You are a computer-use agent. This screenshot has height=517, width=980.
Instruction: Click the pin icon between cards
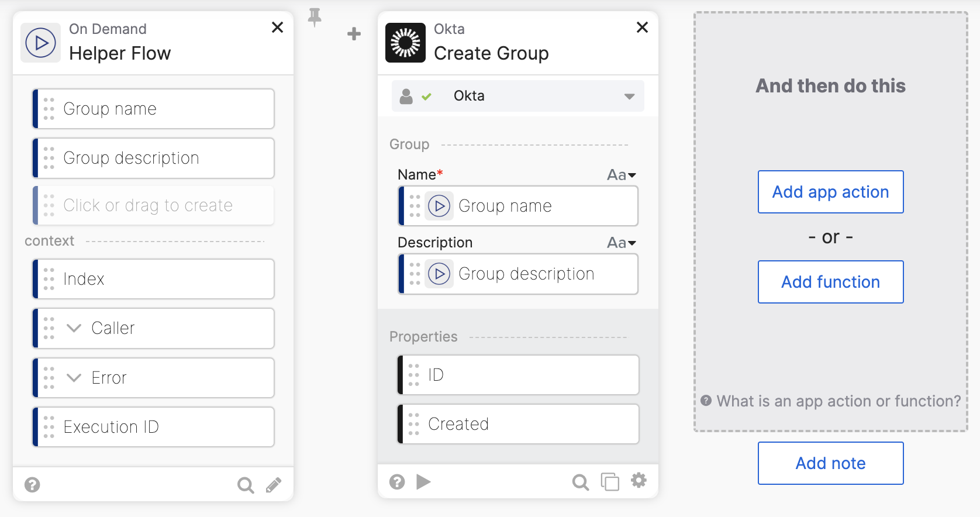315,17
